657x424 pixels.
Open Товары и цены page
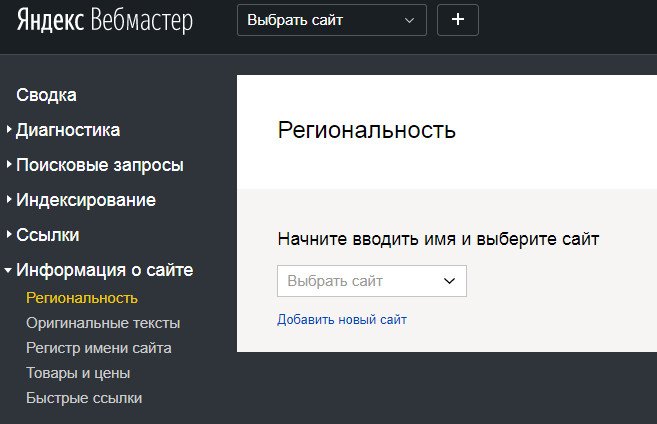tap(78, 373)
